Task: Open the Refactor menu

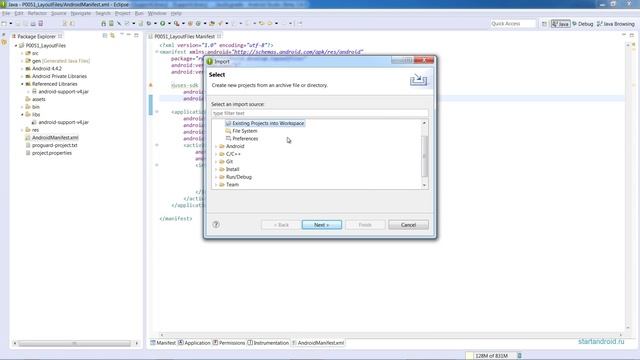Action: coord(37,13)
